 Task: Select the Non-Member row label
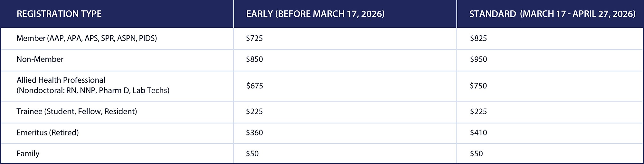coord(40,59)
